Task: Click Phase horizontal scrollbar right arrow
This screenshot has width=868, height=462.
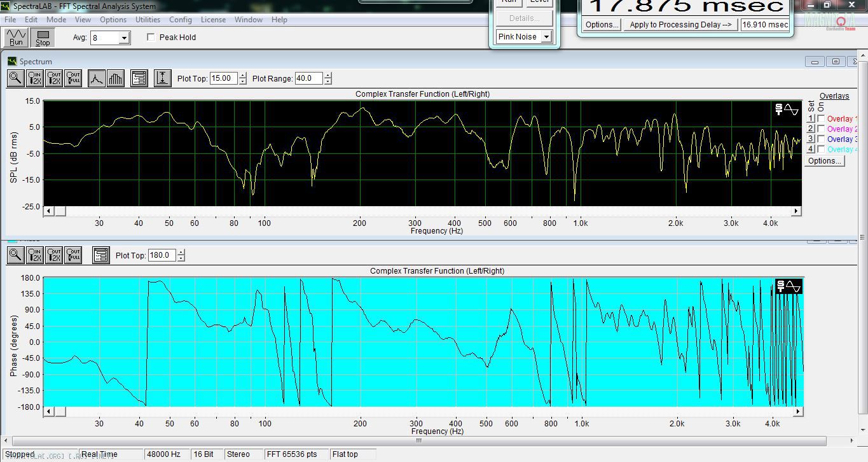Action: click(x=798, y=412)
